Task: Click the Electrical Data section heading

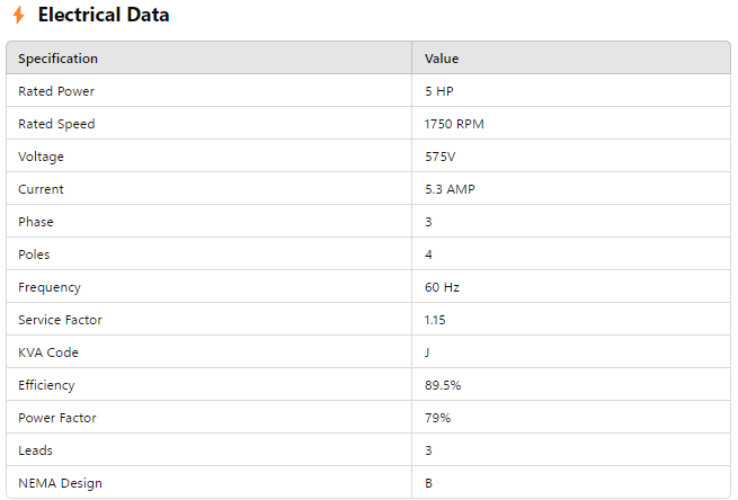Action: [x=103, y=16]
